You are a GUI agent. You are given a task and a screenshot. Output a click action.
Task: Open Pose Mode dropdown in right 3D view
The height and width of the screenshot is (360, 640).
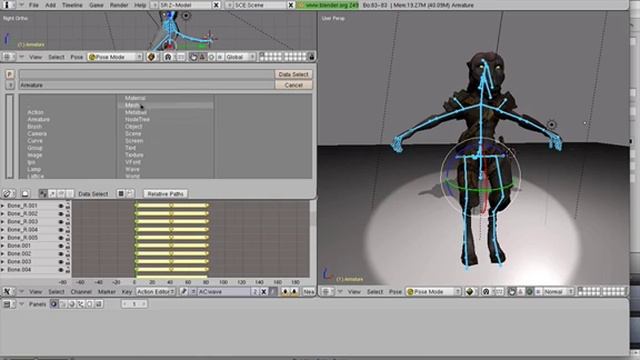pyautogui.click(x=434, y=292)
